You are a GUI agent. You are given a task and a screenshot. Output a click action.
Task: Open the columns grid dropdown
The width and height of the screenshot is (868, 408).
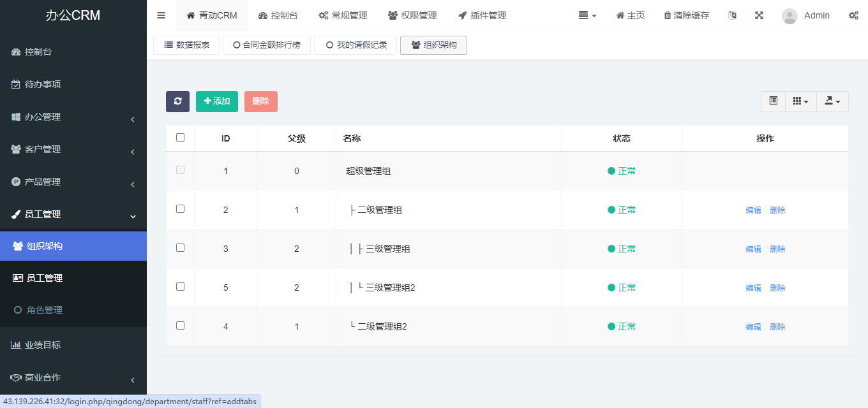click(800, 101)
